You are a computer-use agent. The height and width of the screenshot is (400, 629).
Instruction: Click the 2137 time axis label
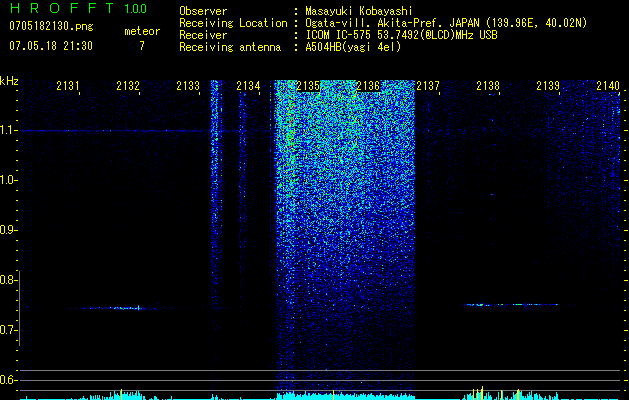click(428, 86)
